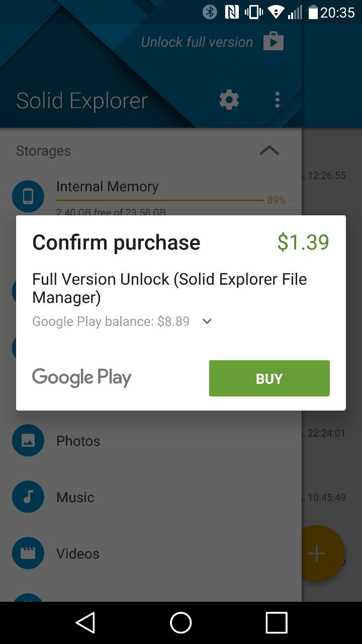
Task: Tap Unlock full version link
Action: point(197,42)
